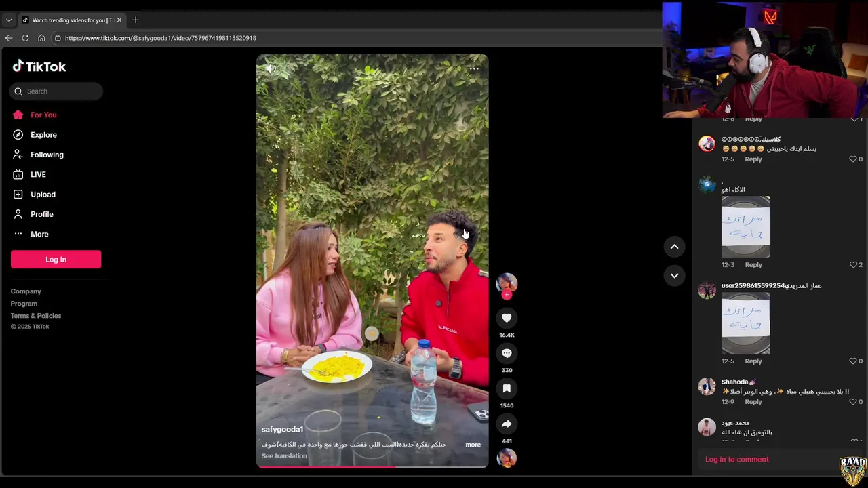This screenshot has height=488, width=868.
Task: Go to the next video arrow
Action: tap(674, 275)
